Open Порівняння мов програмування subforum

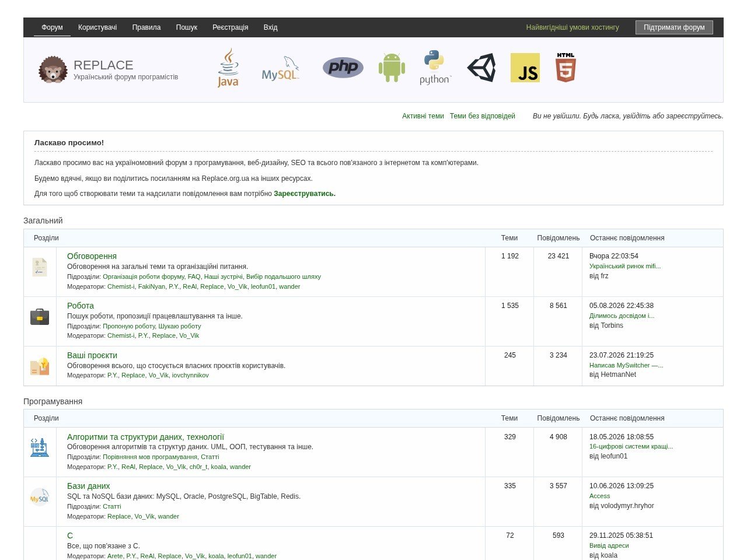150,457
